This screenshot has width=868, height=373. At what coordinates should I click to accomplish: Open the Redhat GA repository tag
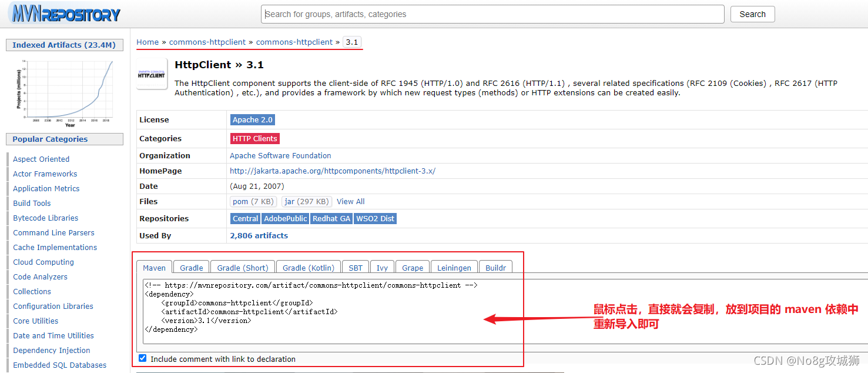tap(331, 218)
